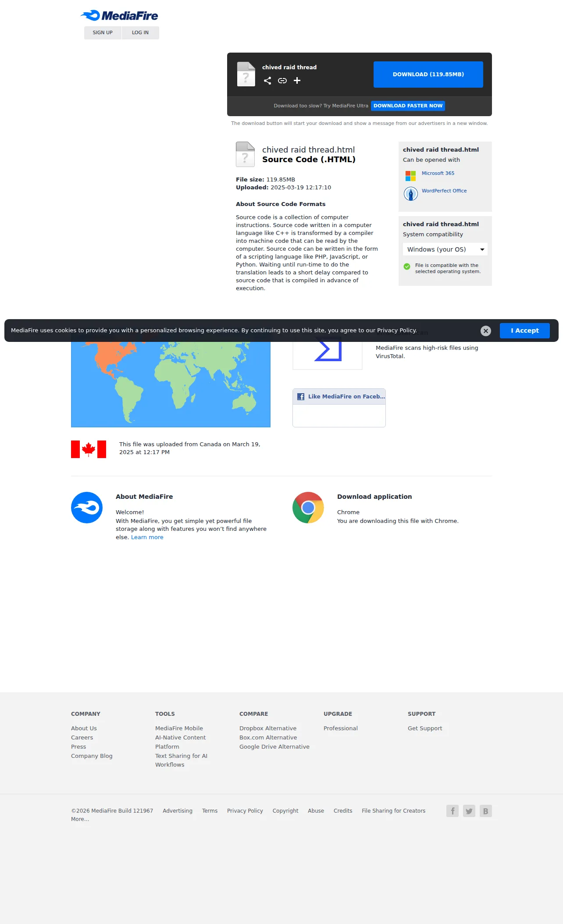The image size is (563, 924).
Task: Expand the Windows (your OS) dropdown
Action: [445, 249]
